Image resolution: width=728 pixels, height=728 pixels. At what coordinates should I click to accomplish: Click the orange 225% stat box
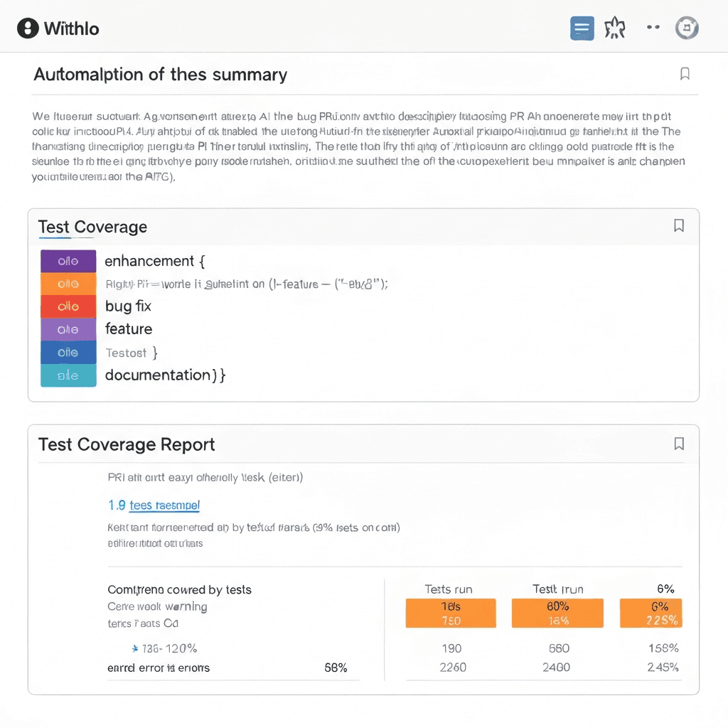(x=651, y=613)
